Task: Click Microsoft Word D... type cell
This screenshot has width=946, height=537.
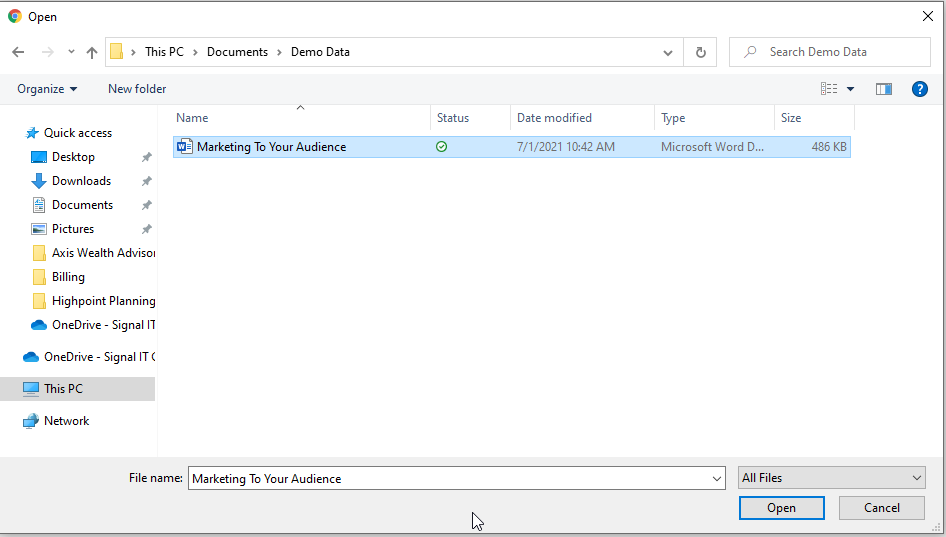Action: coord(712,147)
